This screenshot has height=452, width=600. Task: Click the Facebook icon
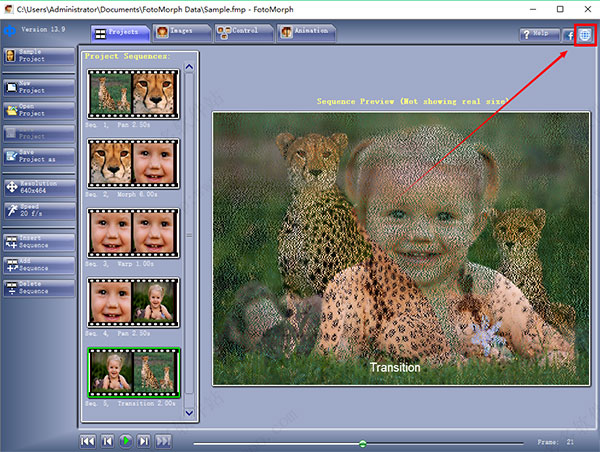pyautogui.click(x=569, y=35)
